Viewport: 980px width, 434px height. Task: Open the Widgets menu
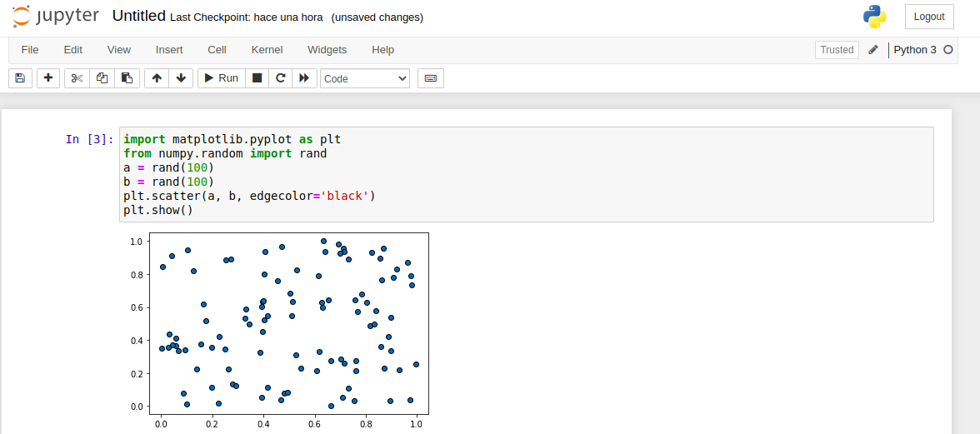(x=327, y=50)
